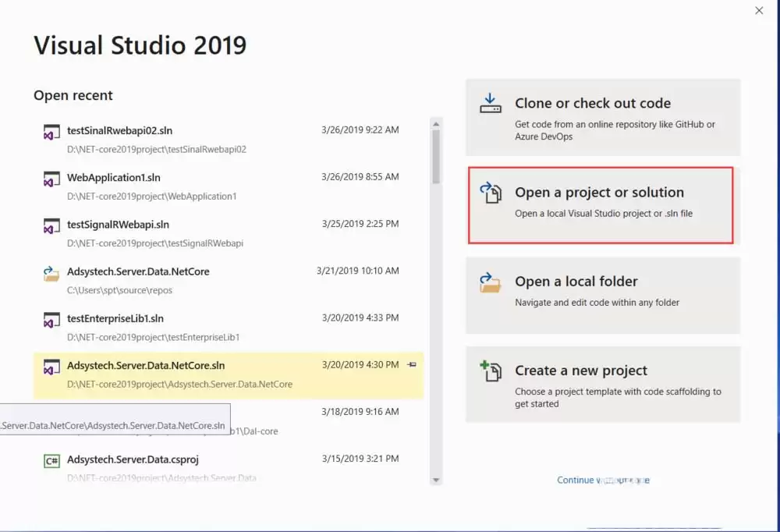Click the solution icon beside testSinalRwebapi02.sln
The height and width of the screenshot is (532, 780).
[x=51, y=132]
